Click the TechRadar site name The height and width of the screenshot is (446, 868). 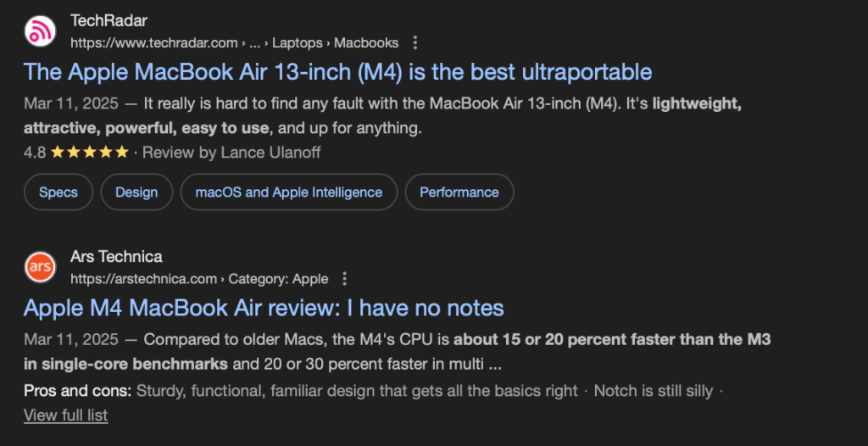pyautogui.click(x=108, y=21)
